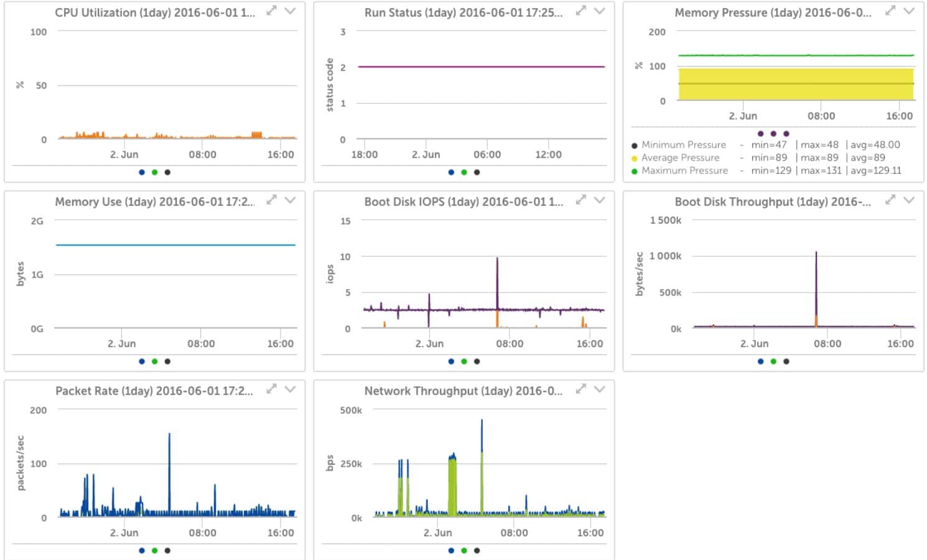The image size is (927, 560).
Task: Click the expand icon on Memory Pressure panel
Action: [889, 10]
